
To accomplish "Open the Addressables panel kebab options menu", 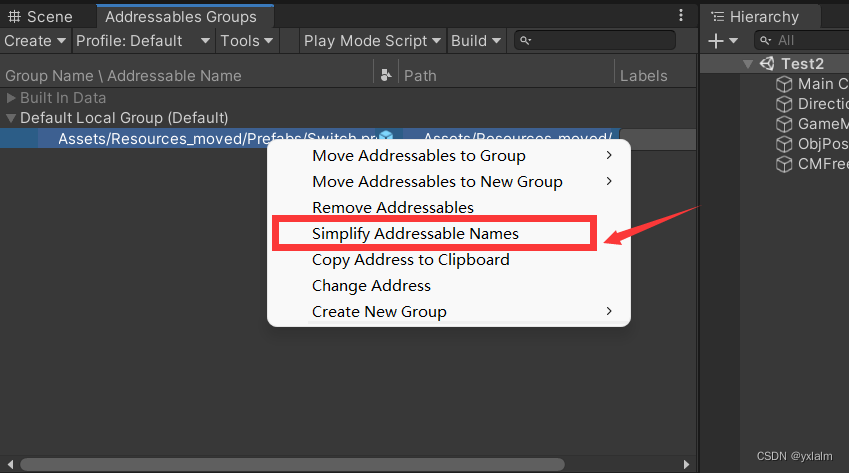I will coord(681,16).
